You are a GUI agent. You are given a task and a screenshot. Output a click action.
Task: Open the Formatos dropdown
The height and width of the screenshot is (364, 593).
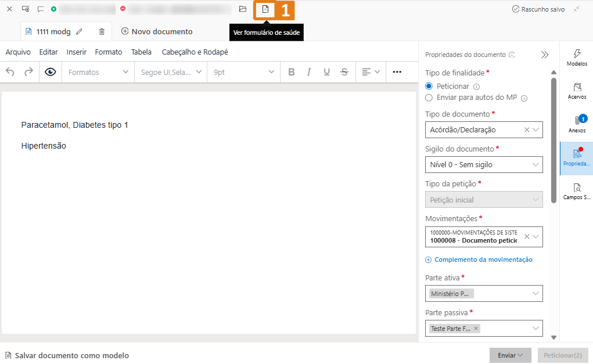click(98, 72)
